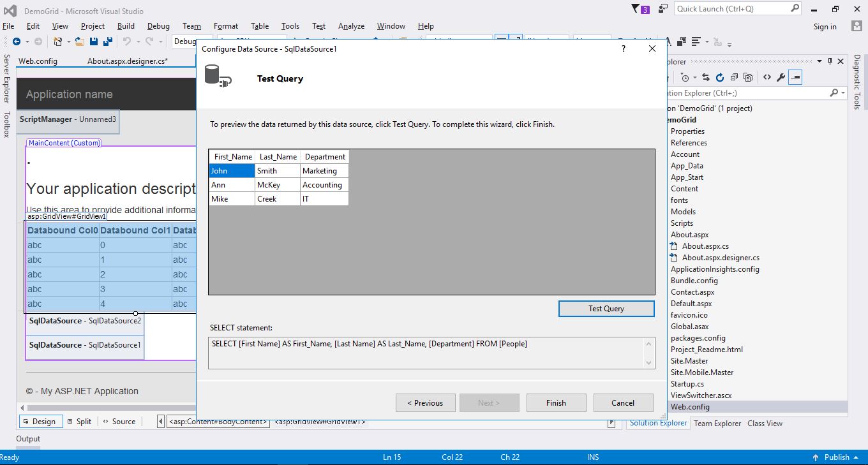Click the Cancel button in the wizard

[x=623, y=403]
